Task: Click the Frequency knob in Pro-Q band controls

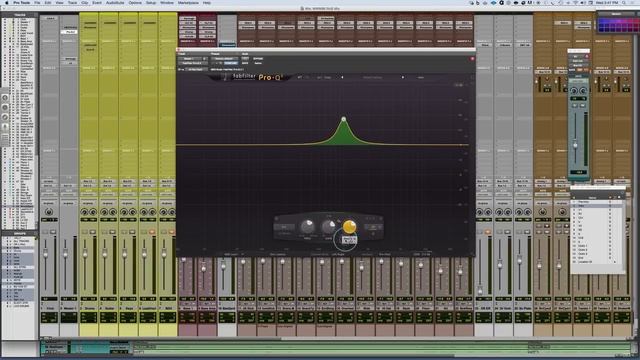Action: tap(308, 226)
